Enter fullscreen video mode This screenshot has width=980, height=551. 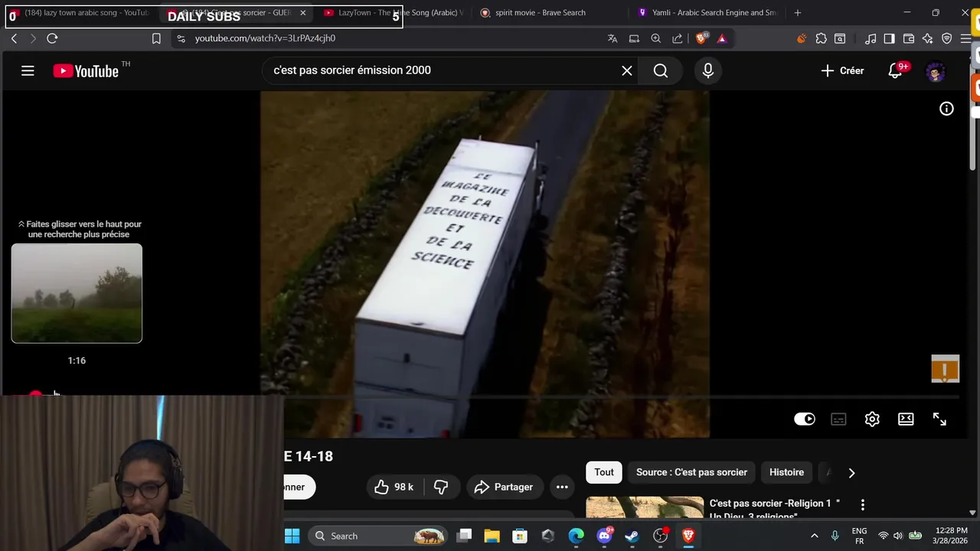pos(939,419)
